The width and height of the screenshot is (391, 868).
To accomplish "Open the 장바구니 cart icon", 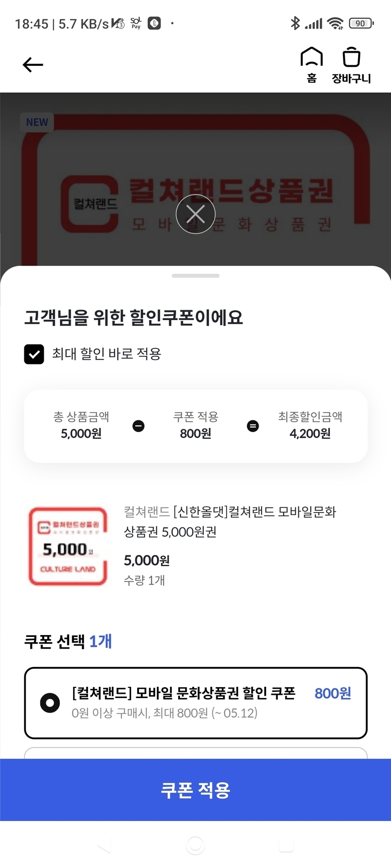I will point(351,64).
